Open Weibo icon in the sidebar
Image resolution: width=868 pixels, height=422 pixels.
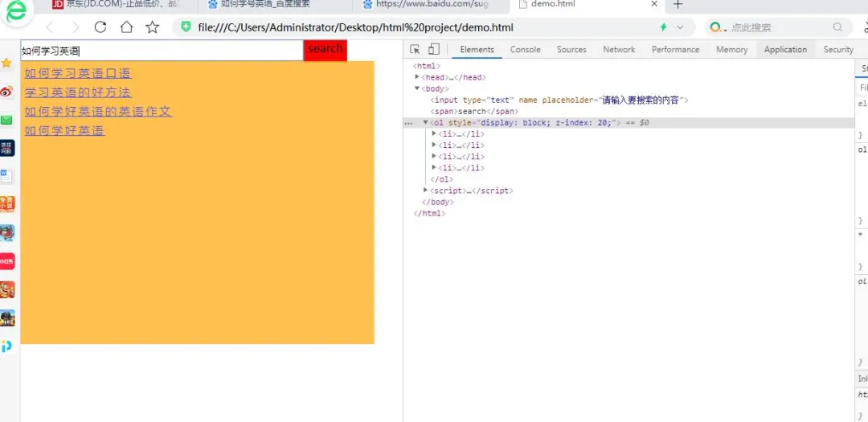(x=6, y=92)
